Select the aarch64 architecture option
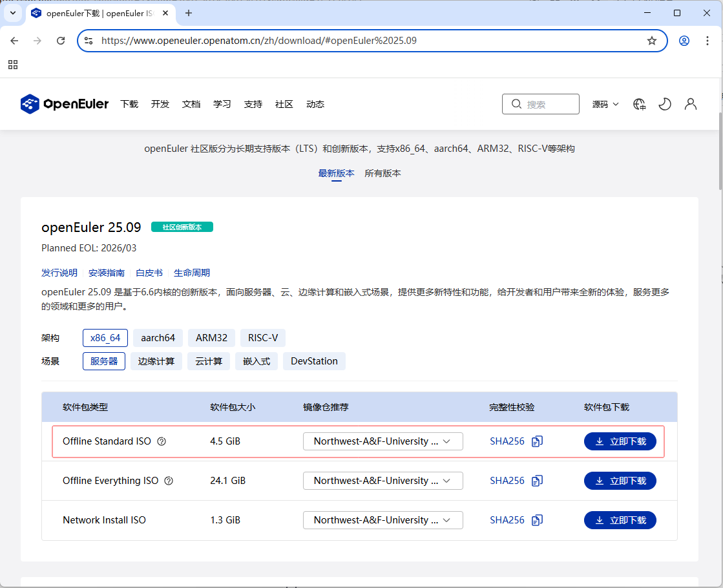This screenshot has width=723, height=588. pos(158,338)
